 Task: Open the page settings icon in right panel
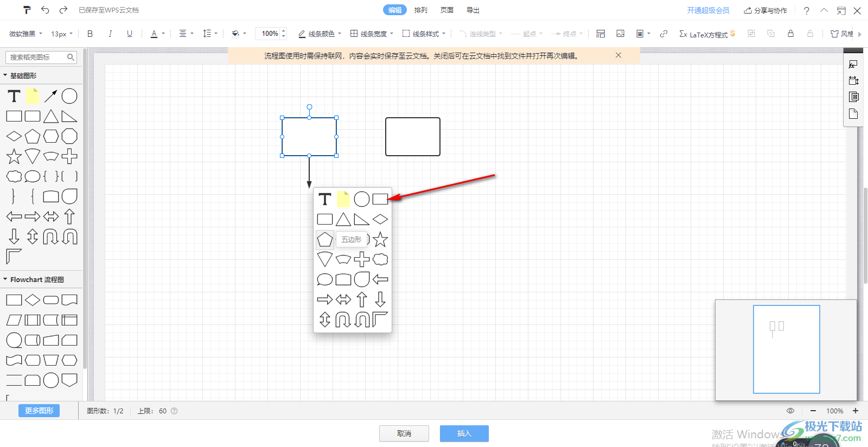pyautogui.click(x=853, y=113)
